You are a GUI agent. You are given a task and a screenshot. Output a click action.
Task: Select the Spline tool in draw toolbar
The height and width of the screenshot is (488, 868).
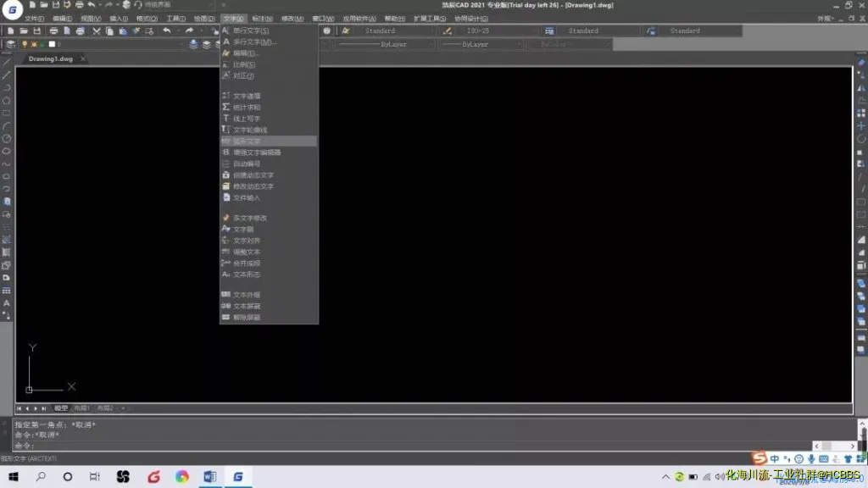coord(7,164)
